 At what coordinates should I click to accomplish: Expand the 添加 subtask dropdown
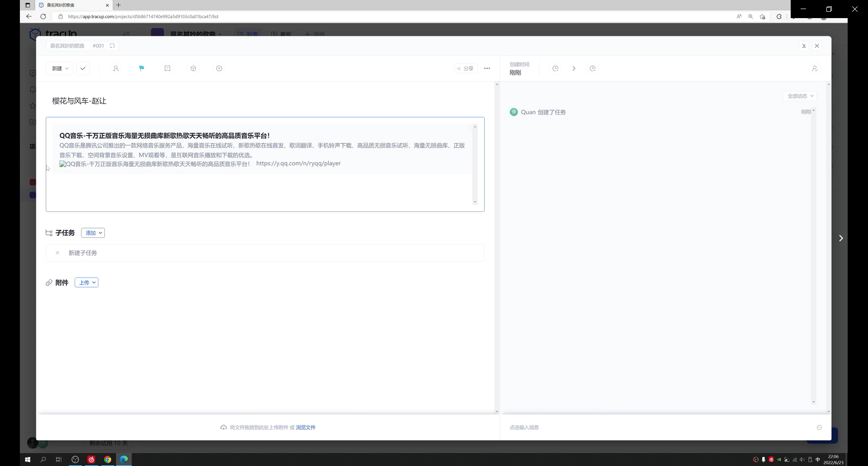93,233
